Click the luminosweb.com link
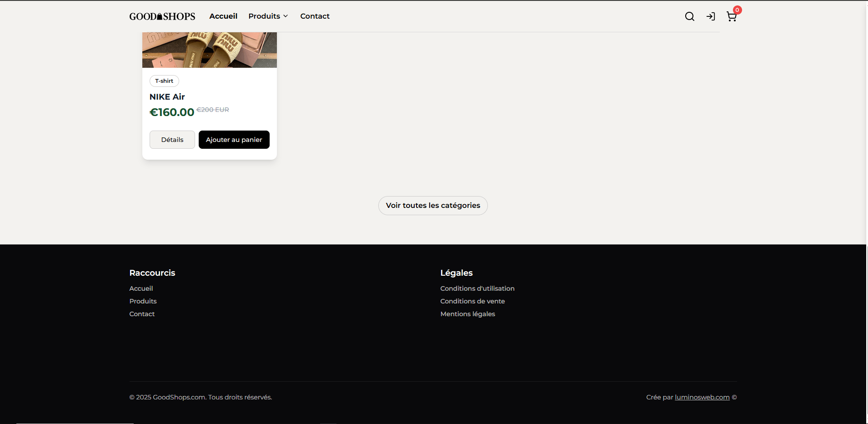Screen dimensions: 868x424 [702, 397]
